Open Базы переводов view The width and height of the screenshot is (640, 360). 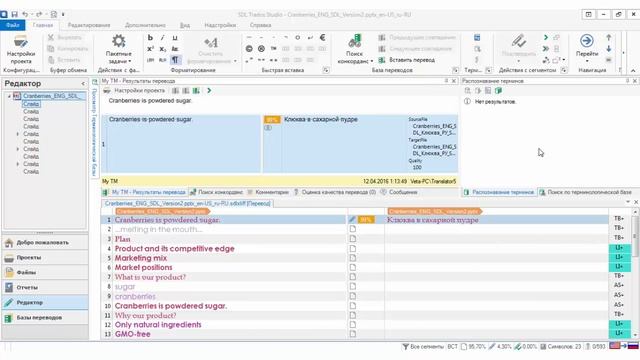click(45, 318)
